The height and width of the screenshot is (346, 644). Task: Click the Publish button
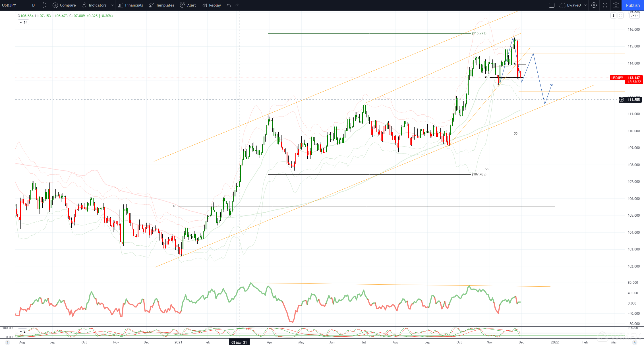633,5
